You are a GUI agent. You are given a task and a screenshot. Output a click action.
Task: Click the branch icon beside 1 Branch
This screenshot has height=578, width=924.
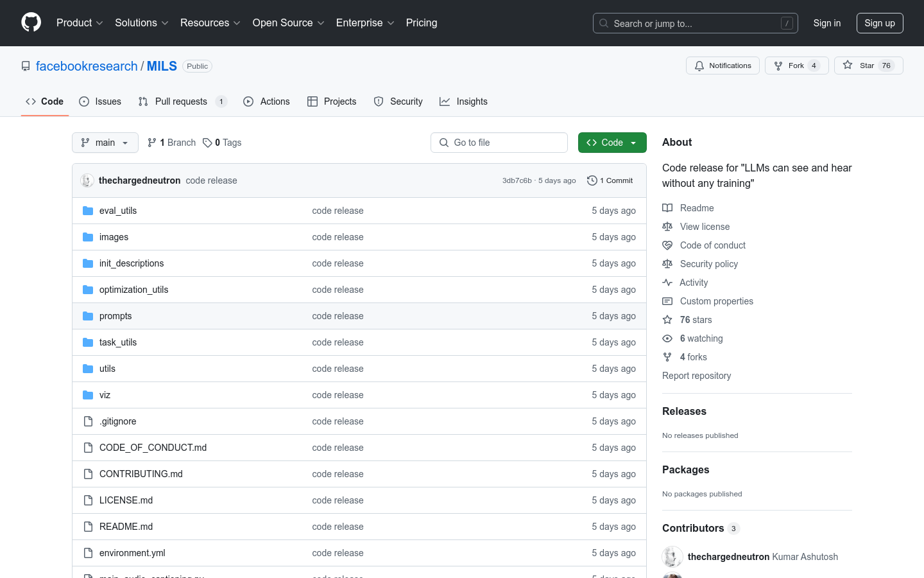coord(152,143)
